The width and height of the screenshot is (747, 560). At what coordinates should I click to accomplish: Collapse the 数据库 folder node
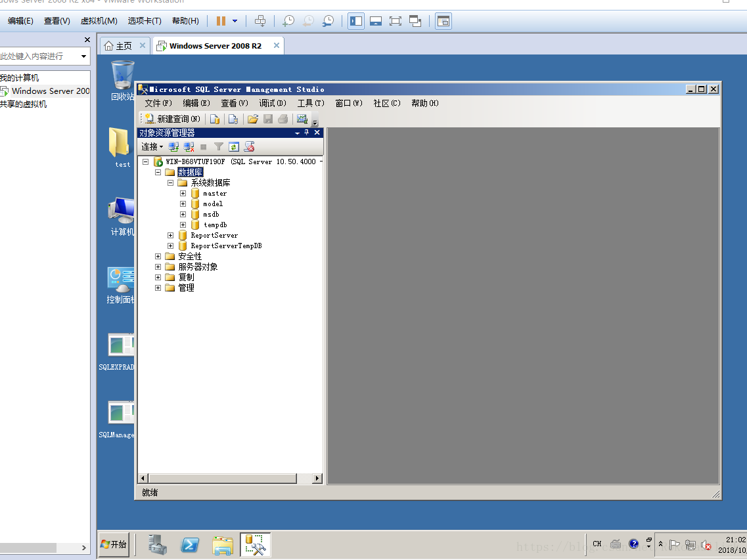tap(158, 173)
